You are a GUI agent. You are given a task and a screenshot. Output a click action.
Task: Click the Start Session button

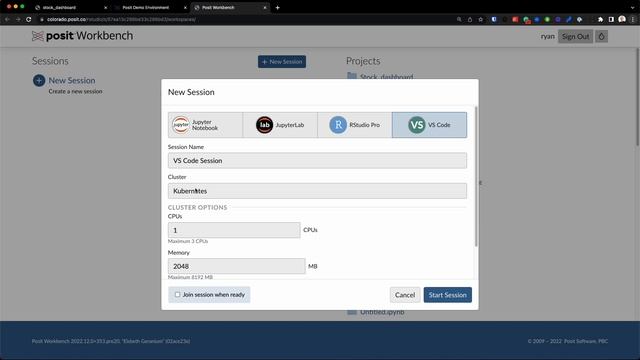pos(447,295)
